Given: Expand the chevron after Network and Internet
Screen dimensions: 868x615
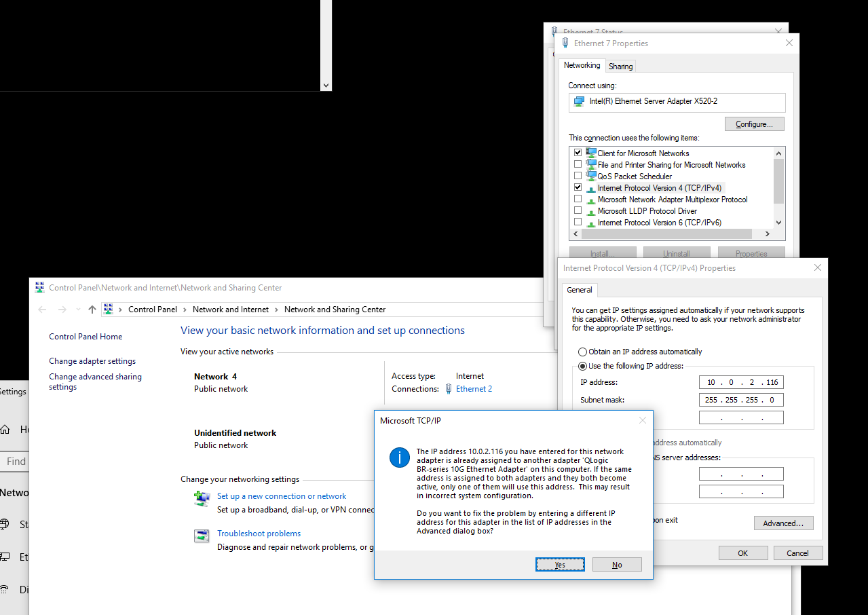Looking at the screenshot, I should 276,310.
